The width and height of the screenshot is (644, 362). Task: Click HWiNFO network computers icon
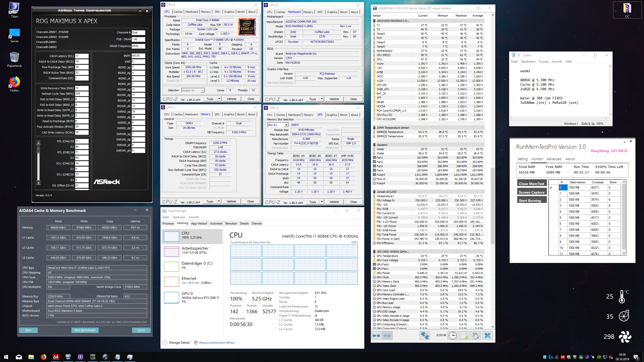coord(425,336)
